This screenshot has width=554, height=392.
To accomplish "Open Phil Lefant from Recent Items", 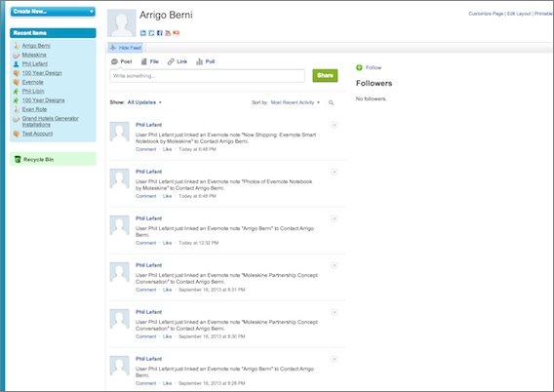I will [x=35, y=64].
